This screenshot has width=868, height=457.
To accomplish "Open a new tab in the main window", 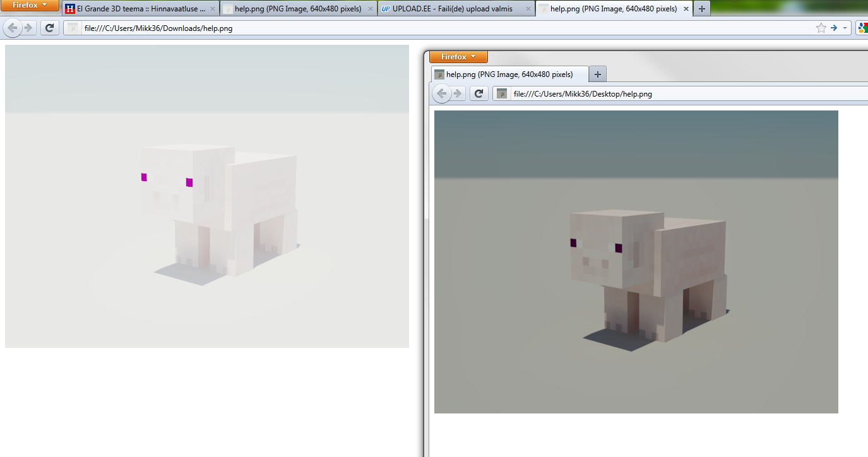I will coord(701,9).
